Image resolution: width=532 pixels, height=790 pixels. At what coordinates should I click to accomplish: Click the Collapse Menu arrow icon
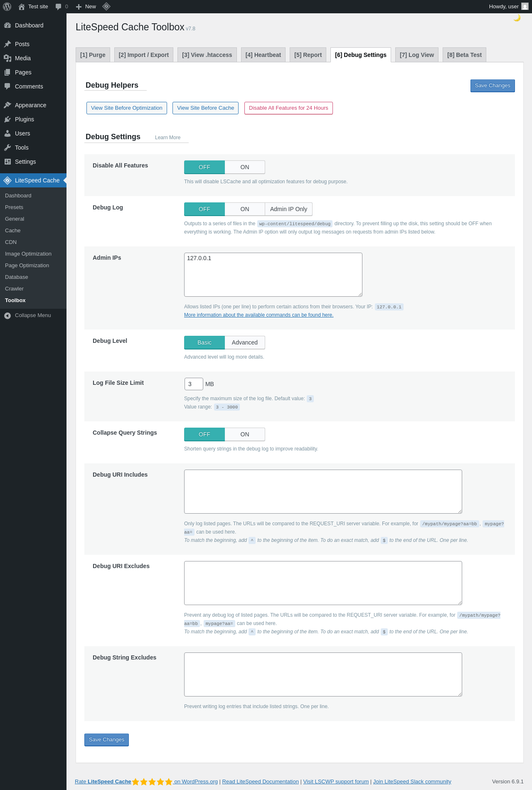[x=7, y=316]
